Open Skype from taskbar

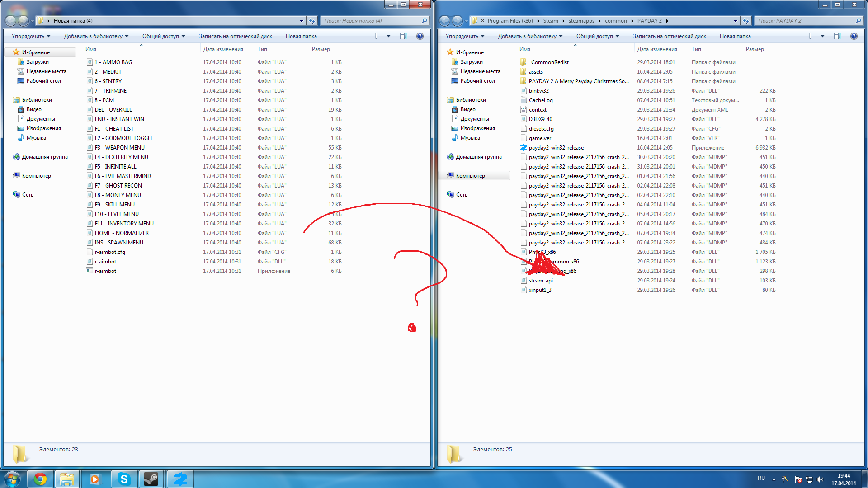124,479
